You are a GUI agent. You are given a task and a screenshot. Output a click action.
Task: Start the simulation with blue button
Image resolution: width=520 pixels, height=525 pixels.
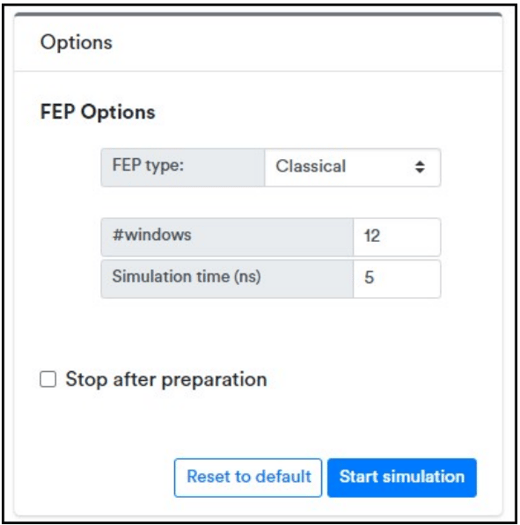[x=402, y=477]
